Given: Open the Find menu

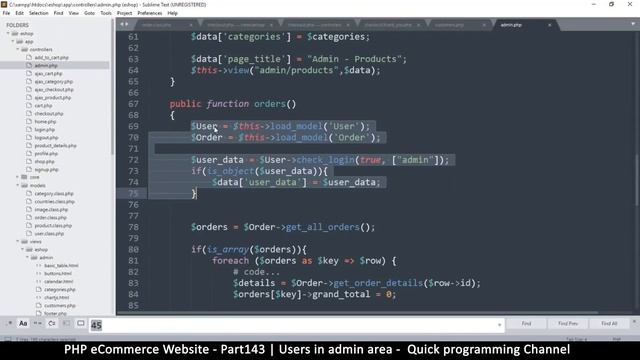Looking at the screenshot, I should (58, 13).
